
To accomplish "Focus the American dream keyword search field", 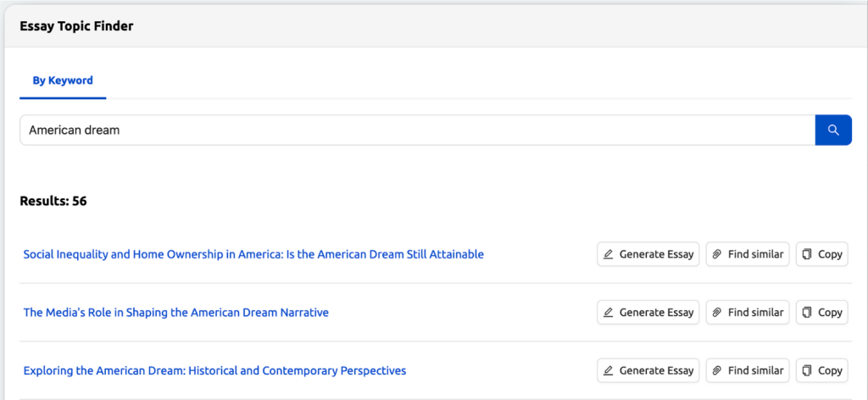I will tap(417, 130).
